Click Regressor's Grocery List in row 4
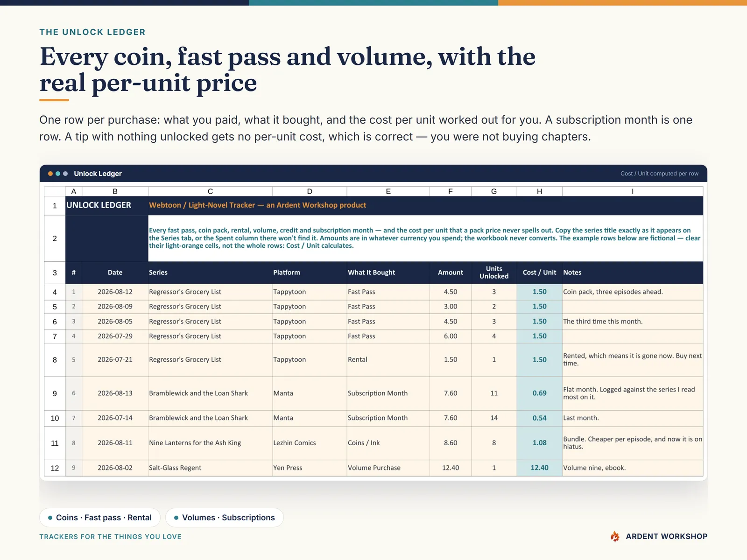The width and height of the screenshot is (747, 560). click(210, 292)
